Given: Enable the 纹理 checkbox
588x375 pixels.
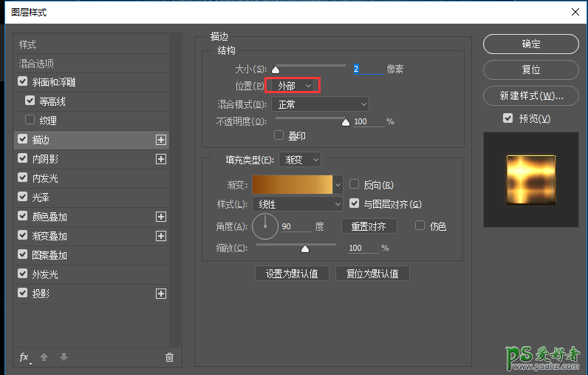Looking at the screenshot, I should (30, 121).
